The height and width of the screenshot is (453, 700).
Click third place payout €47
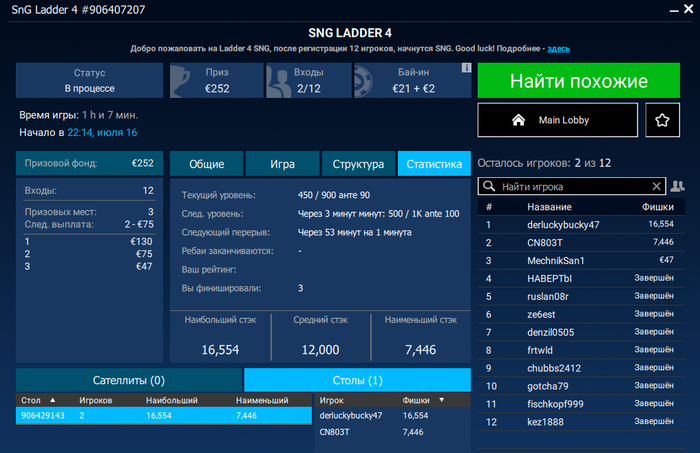[x=144, y=266]
